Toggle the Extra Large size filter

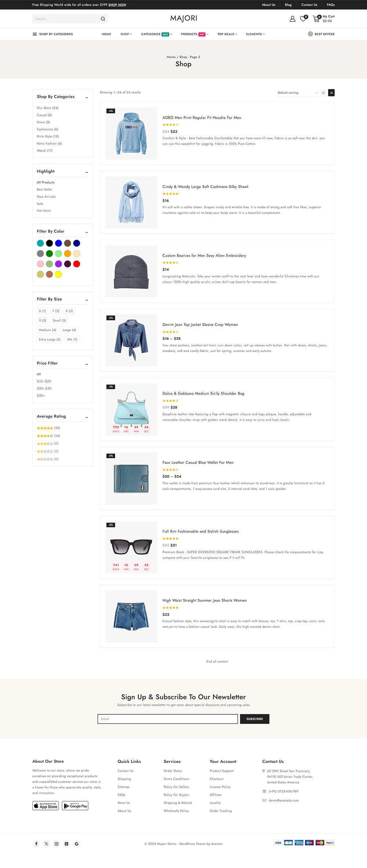pos(50,340)
